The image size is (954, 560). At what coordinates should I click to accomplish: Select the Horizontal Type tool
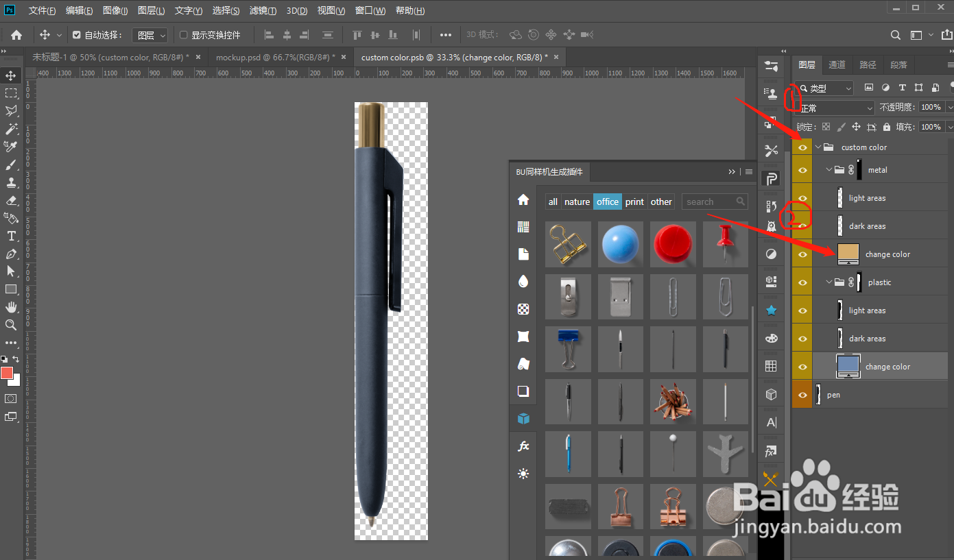(11, 236)
